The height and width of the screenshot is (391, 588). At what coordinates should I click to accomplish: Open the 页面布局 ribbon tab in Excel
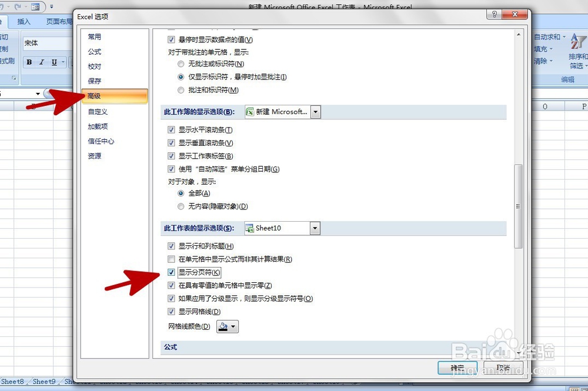(59, 22)
